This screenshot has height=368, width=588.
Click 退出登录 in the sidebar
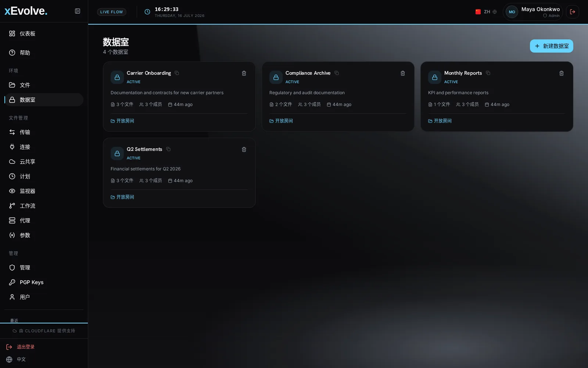point(21,347)
